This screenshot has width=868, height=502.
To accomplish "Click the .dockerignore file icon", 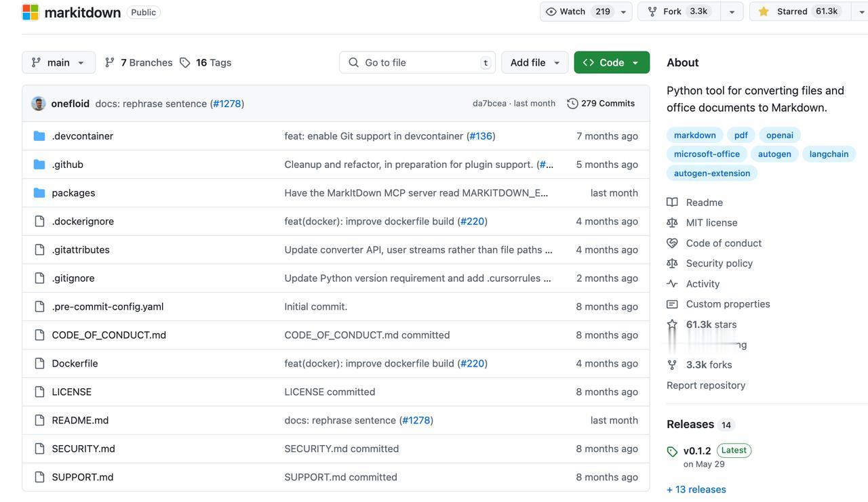I will click(x=39, y=222).
